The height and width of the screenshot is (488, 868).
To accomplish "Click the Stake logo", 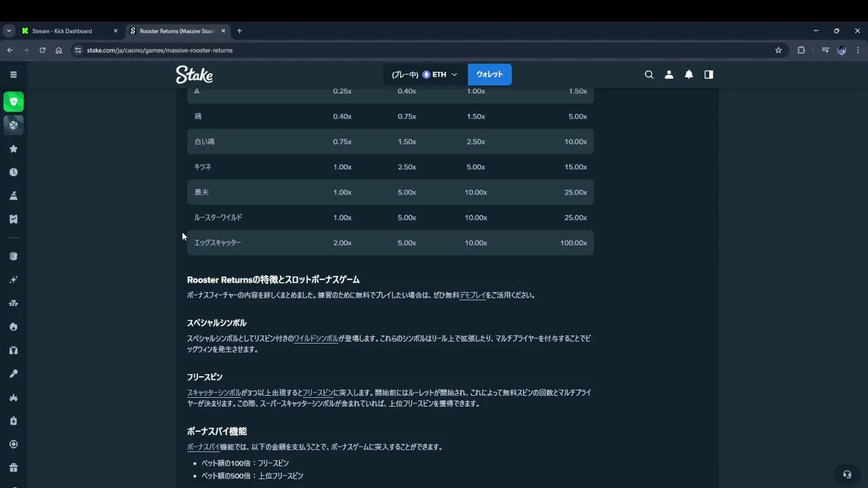I will point(195,75).
